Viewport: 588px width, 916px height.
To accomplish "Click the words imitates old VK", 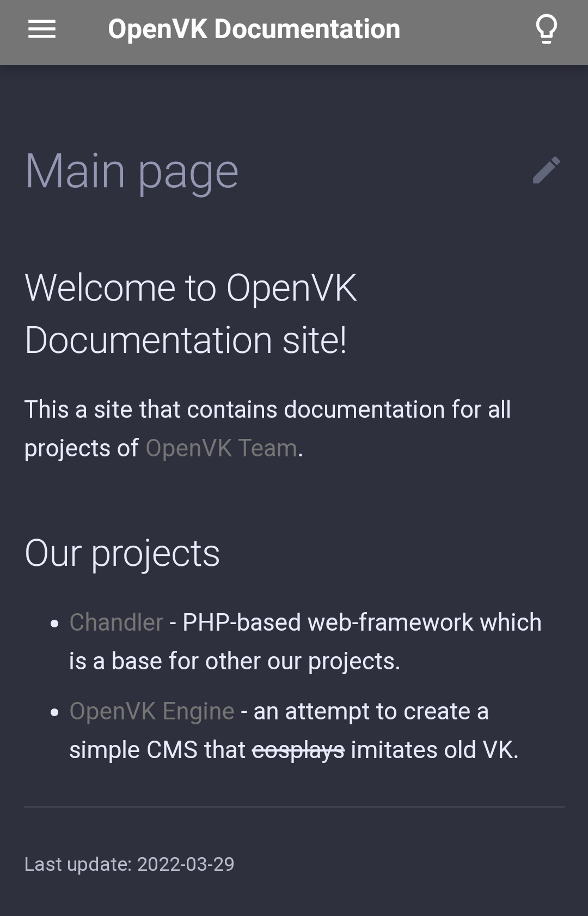I will pyautogui.click(x=434, y=750).
